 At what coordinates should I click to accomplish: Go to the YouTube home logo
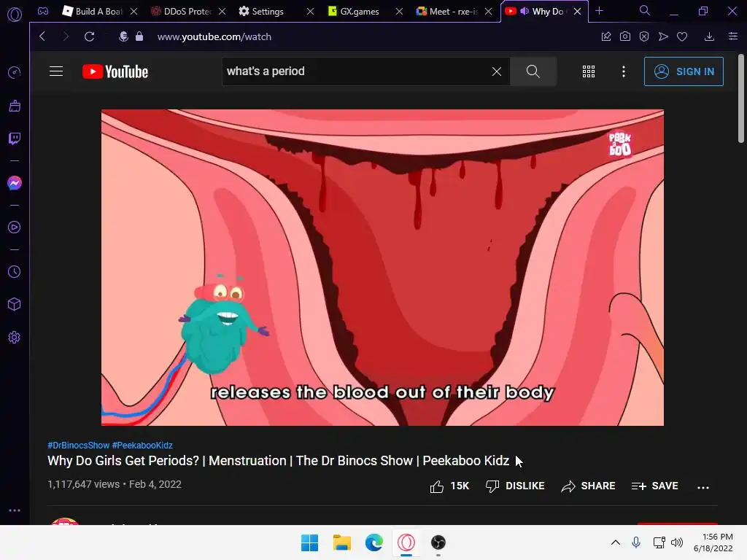[115, 71]
